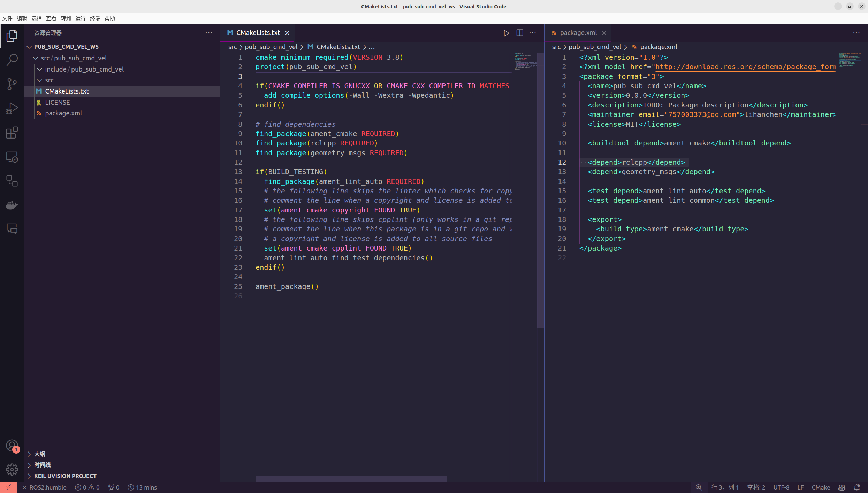Expand the 大纲 outline section
Image resolution: width=868 pixels, height=493 pixels.
coord(39,454)
